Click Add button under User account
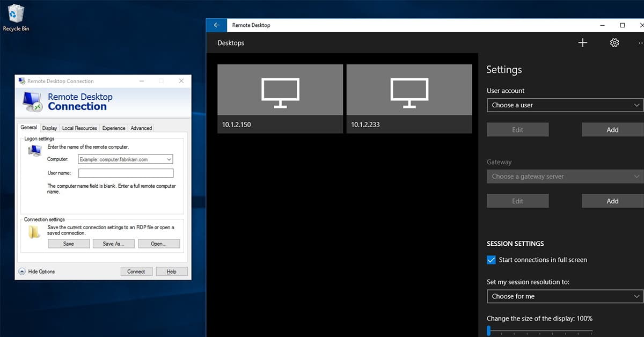 [612, 129]
